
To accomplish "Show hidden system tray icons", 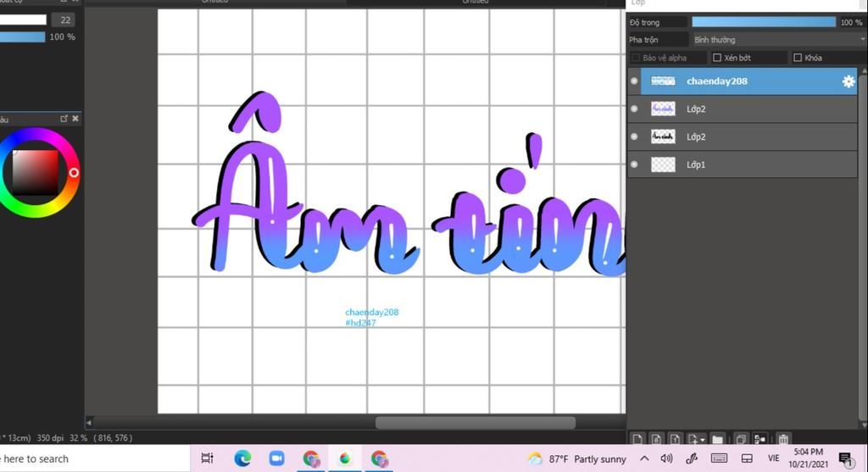I will pyautogui.click(x=644, y=458).
